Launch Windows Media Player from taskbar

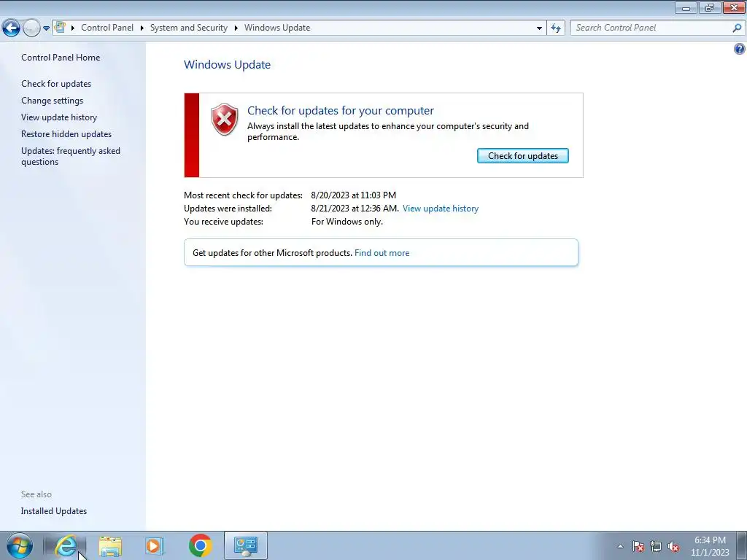155,545
